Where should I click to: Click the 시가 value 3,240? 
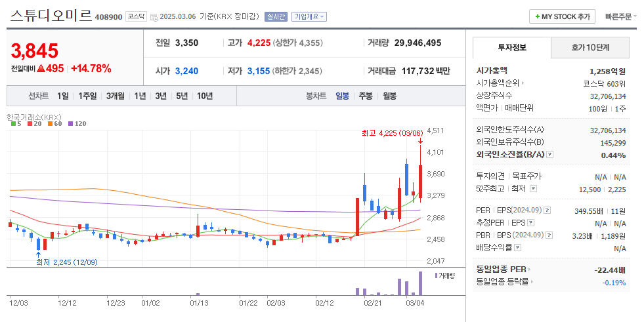point(186,71)
